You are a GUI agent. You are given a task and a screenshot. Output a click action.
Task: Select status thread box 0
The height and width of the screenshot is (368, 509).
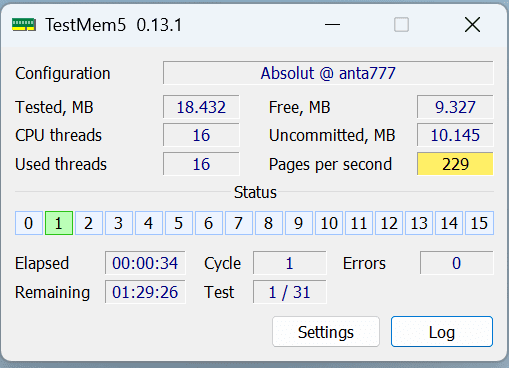tap(29, 223)
